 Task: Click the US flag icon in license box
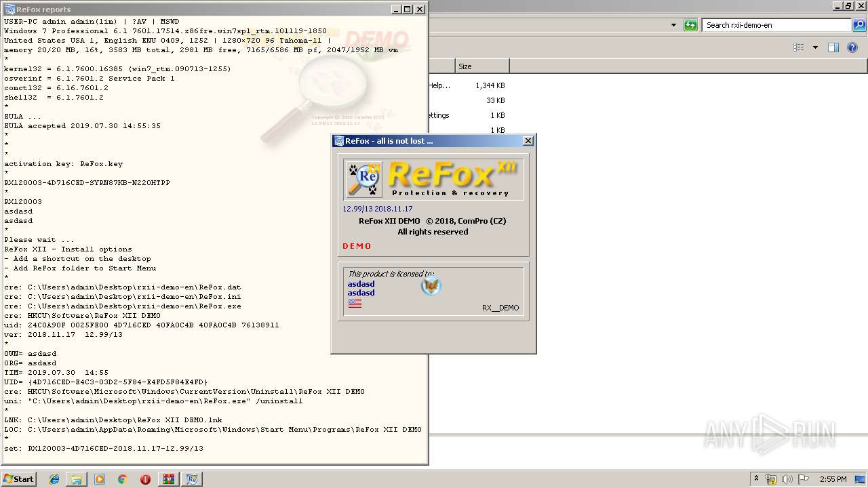[355, 304]
